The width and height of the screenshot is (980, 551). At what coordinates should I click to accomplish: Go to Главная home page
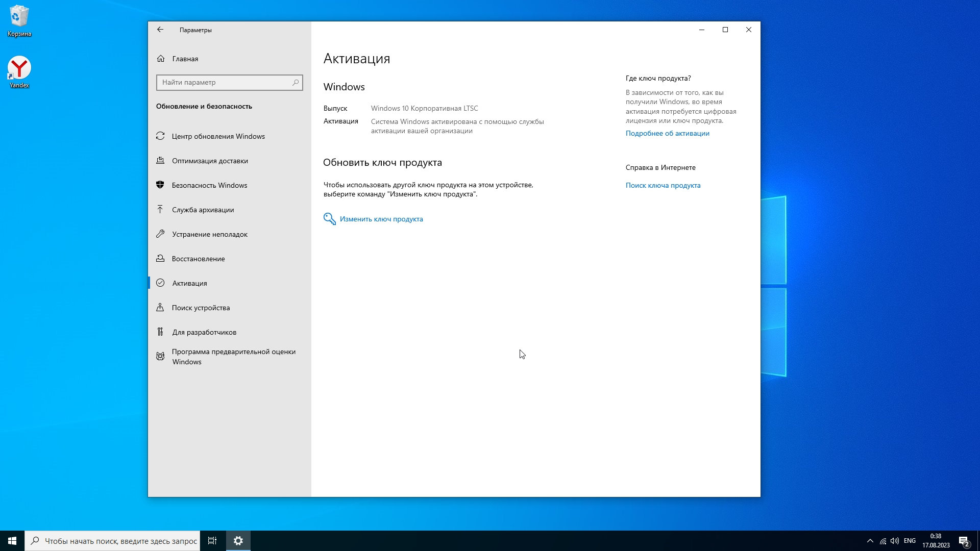185,59
